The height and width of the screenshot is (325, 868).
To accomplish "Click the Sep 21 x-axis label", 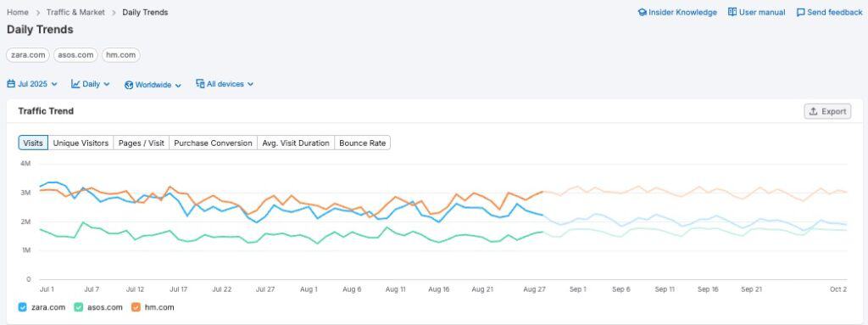I will click(x=751, y=289).
